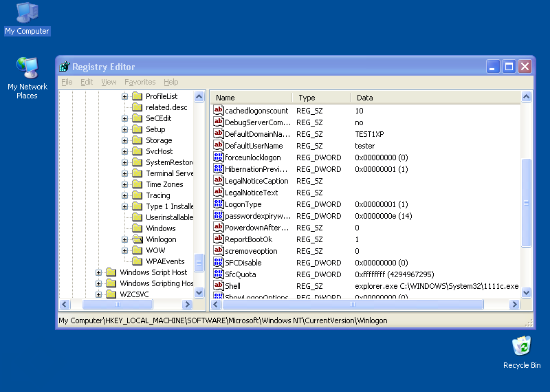Select the related.desc tree key
Screen dimensions: 550x392
166,107
